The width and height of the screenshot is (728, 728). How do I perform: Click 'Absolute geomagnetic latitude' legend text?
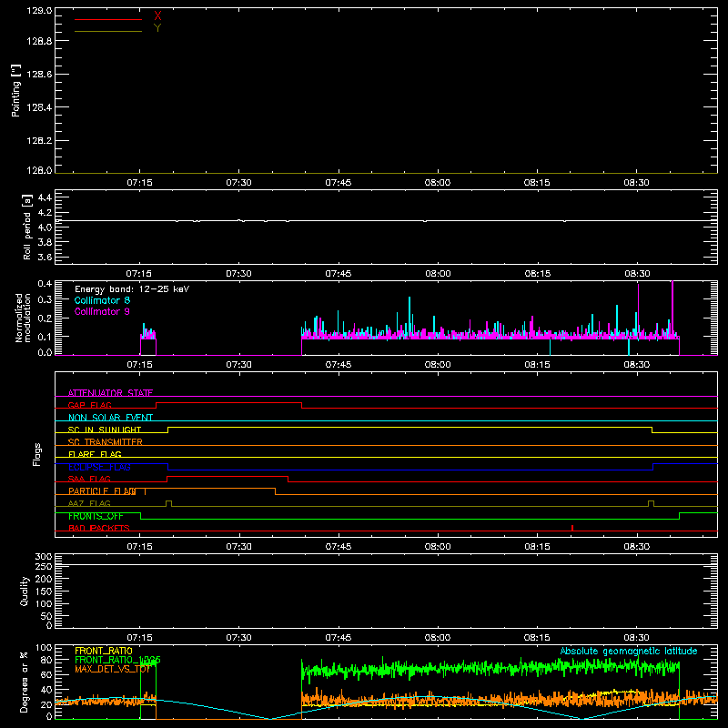pos(629,652)
